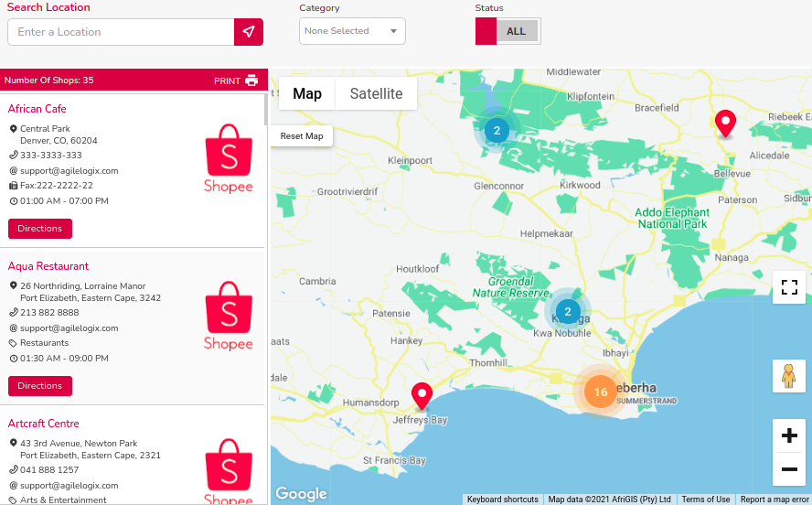Click Arts & Entertainment category tag

coord(63,500)
